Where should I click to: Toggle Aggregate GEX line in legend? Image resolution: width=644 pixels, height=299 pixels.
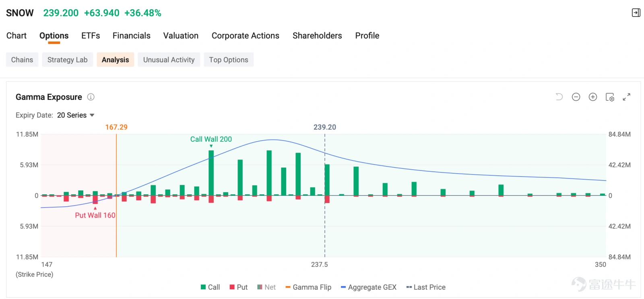(x=369, y=287)
